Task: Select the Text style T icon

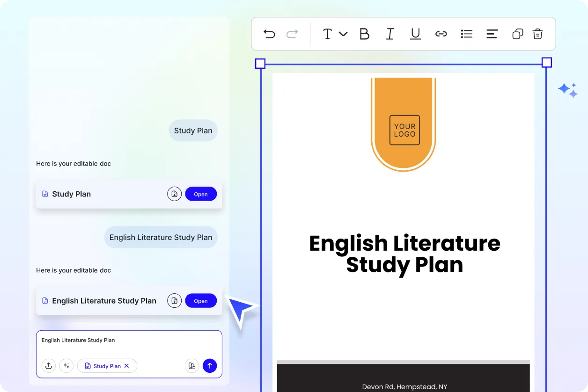Action: tap(328, 34)
